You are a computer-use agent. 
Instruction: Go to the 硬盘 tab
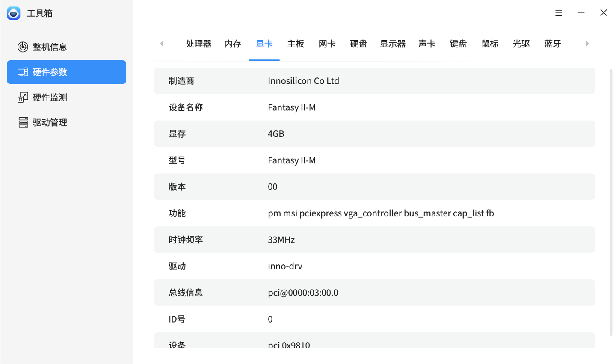pos(358,44)
